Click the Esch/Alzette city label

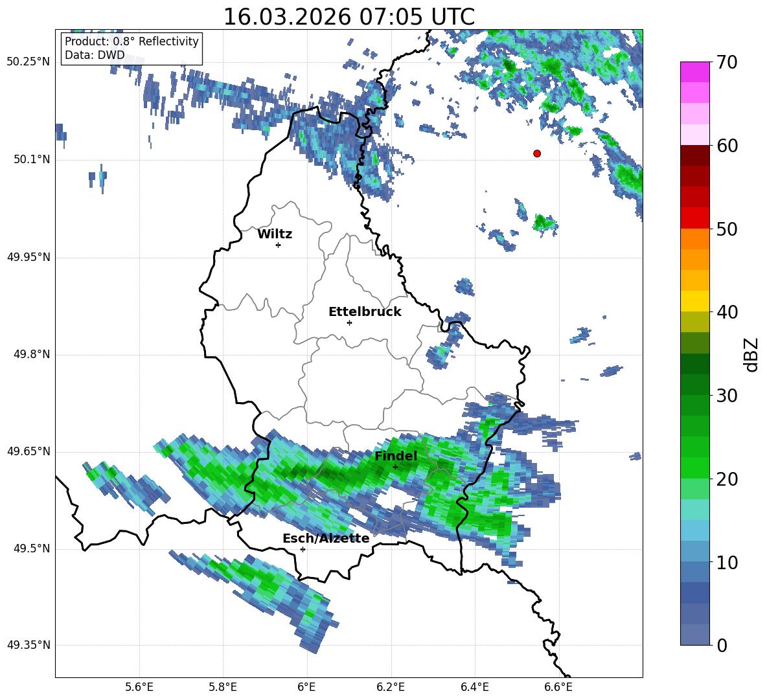click(326, 538)
